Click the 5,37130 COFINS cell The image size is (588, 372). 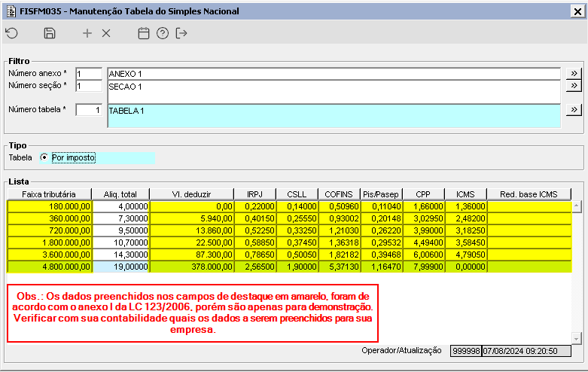(x=340, y=267)
